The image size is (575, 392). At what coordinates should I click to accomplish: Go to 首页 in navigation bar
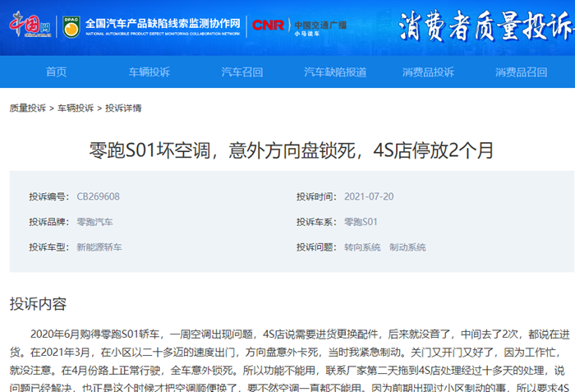[56, 72]
